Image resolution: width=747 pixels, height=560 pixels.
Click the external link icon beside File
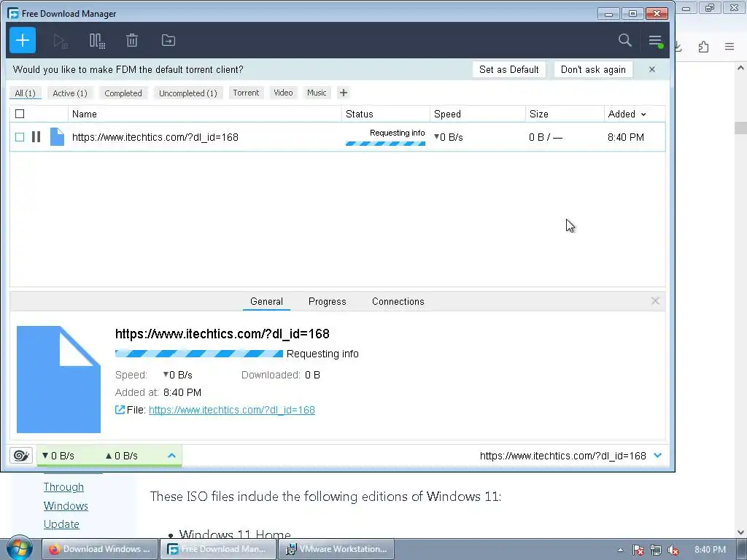(x=120, y=410)
